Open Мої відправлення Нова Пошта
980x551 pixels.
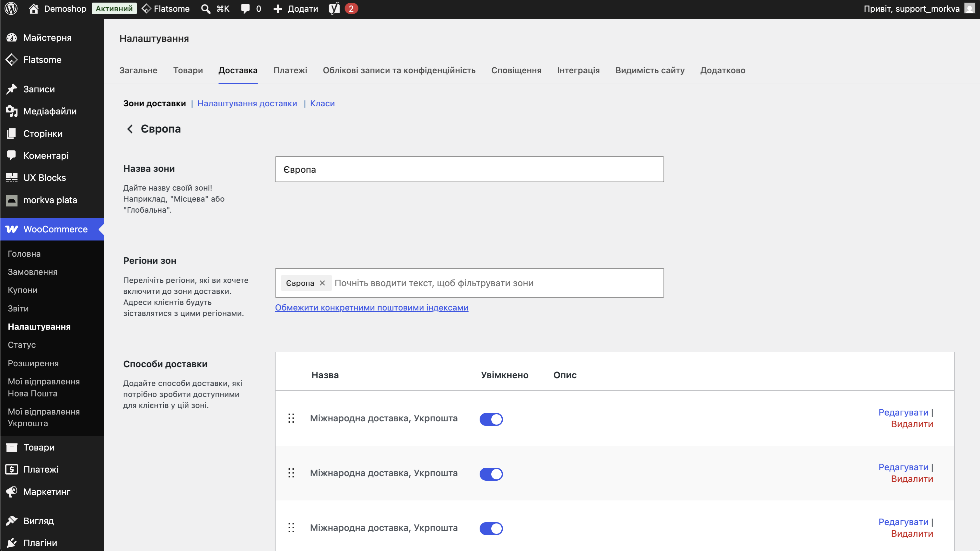pos(44,387)
